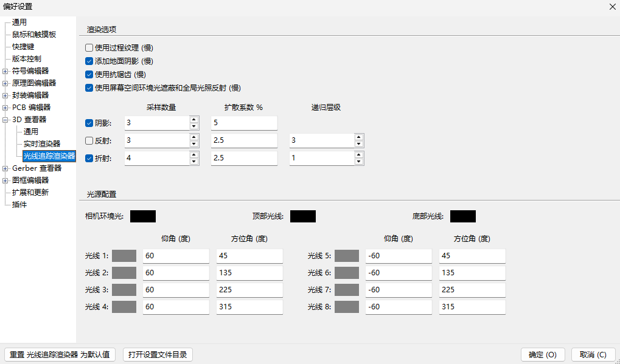Expand 原理图编辑器 tree node
The width and height of the screenshot is (620, 364).
[x=5, y=83]
